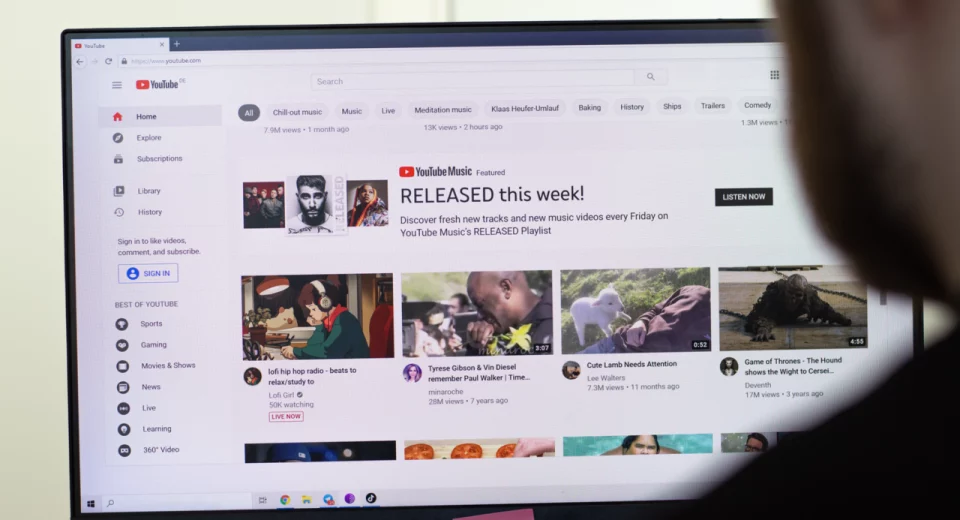Screen dimensions: 960x520
Task: Click the browser forward arrow
Action: 94,61
